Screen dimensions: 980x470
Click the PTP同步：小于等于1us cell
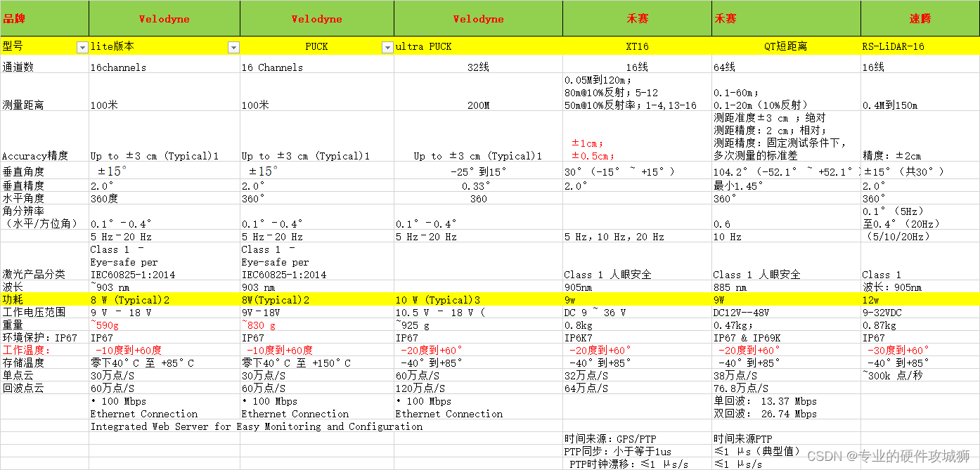[638, 451]
